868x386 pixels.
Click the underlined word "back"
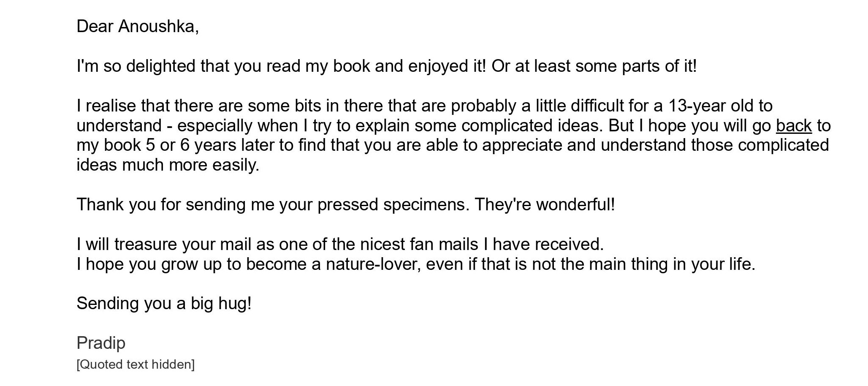(794, 125)
